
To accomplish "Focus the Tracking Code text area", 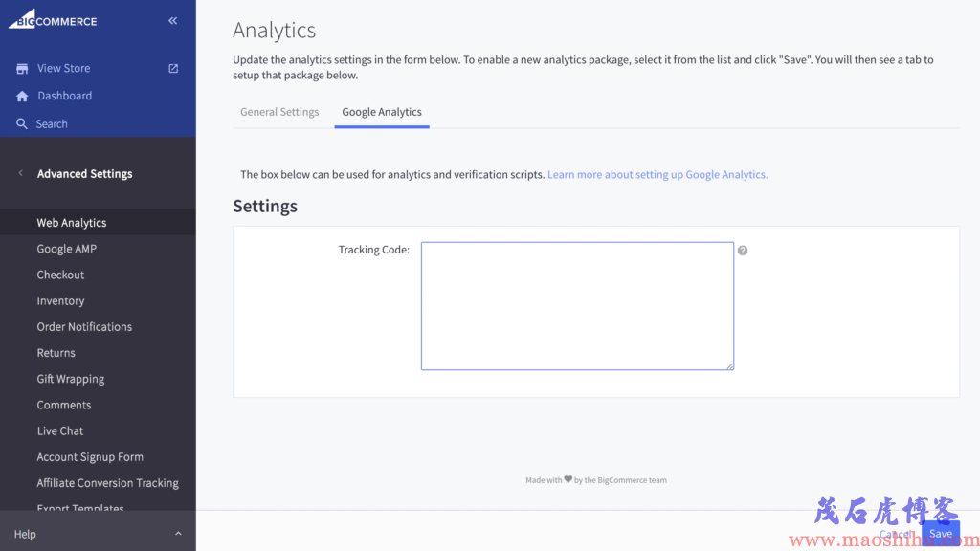I will click(577, 306).
